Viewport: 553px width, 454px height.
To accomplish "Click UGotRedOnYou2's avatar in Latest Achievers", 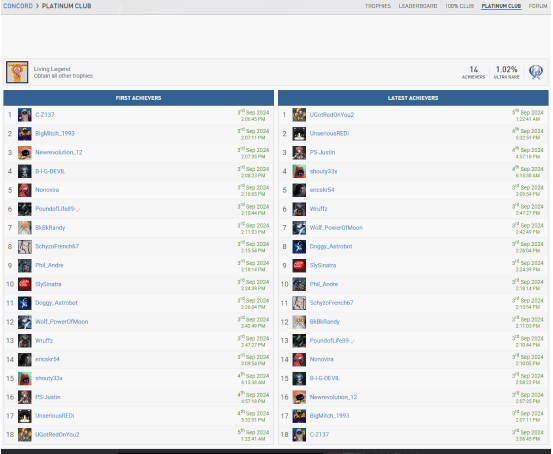I will pyautogui.click(x=299, y=115).
